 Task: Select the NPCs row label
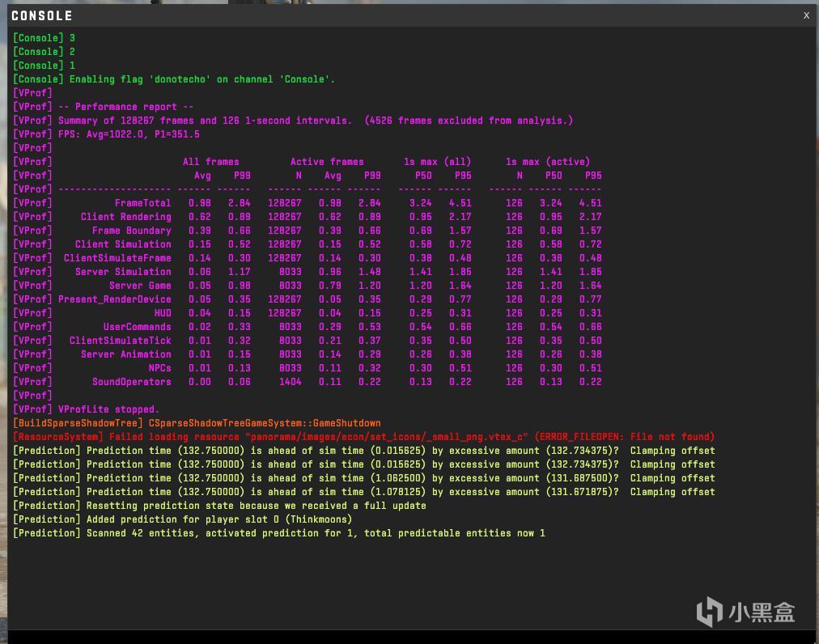pyautogui.click(x=159, y=368)
